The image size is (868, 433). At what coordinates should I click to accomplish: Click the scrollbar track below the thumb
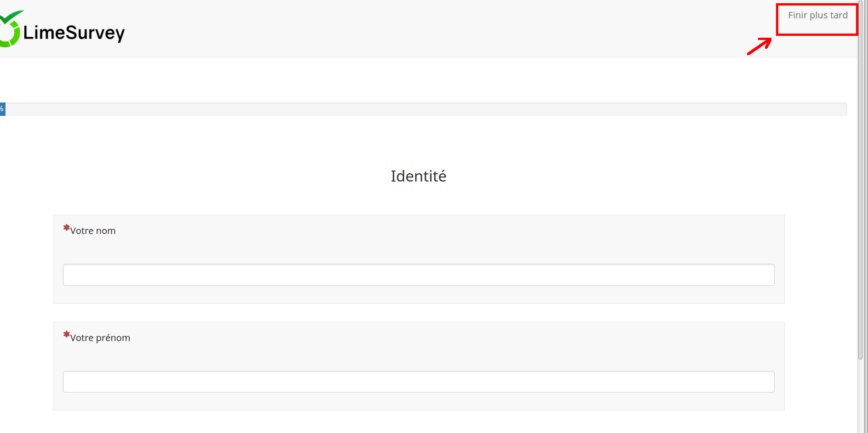(x=860, y=395)
